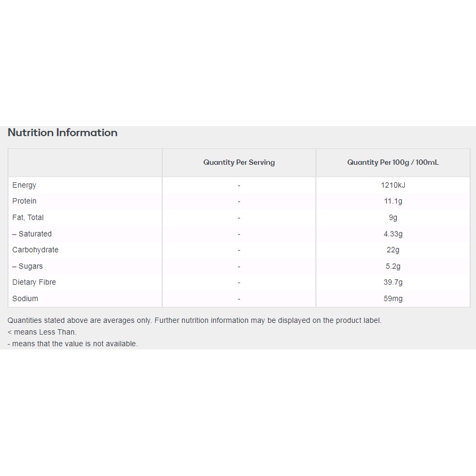
Task: Select the 4.33g saturated fat value
Action: [x=393, y=234]
